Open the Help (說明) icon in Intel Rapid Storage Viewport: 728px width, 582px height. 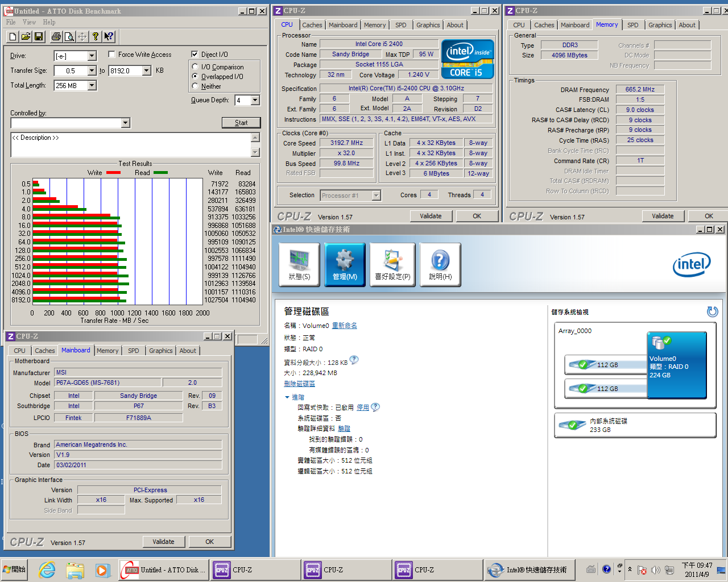click(x=440, y=265)
